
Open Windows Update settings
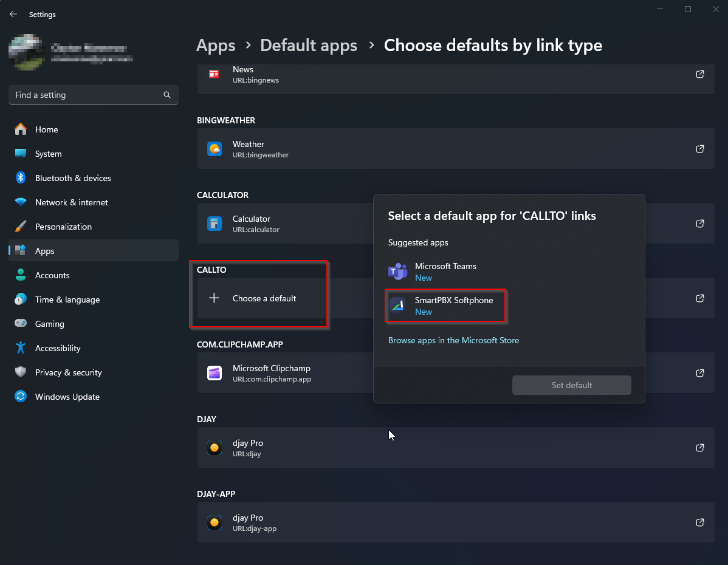[94, 397]
